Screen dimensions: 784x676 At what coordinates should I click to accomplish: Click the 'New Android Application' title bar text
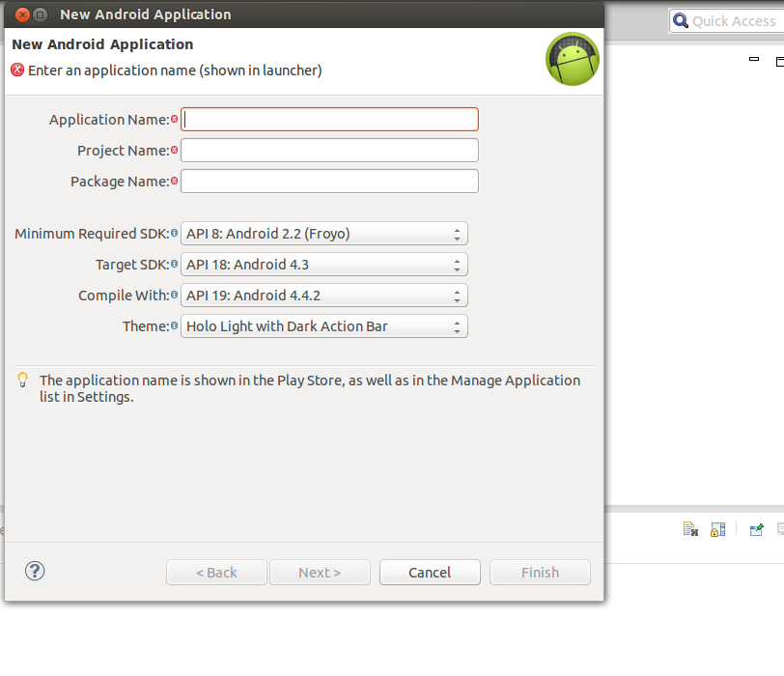click(x=146, y=14)
